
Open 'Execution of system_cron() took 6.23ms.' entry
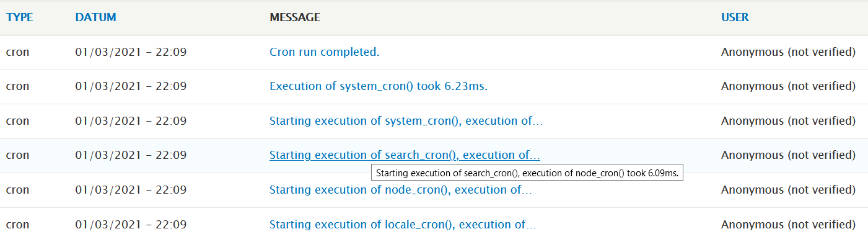tap(379, 86)
